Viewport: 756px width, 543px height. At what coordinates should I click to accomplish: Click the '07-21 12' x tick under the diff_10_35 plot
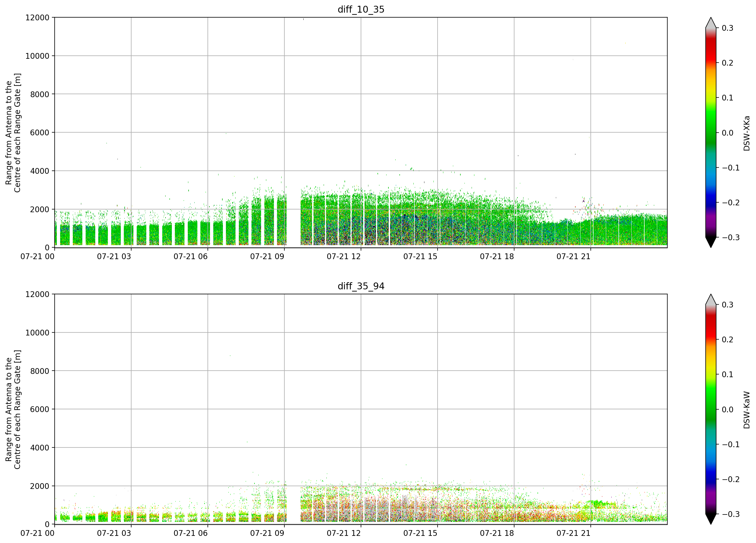[x=344, y=256]
